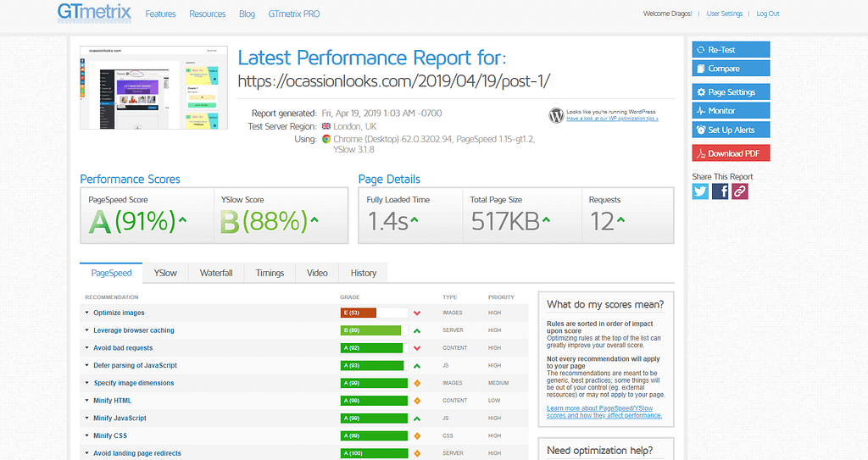Click Fully Loaded Time arrow indicator
Image resolution: width=868 pixels, height=460 pixels.
pos(414,220)
